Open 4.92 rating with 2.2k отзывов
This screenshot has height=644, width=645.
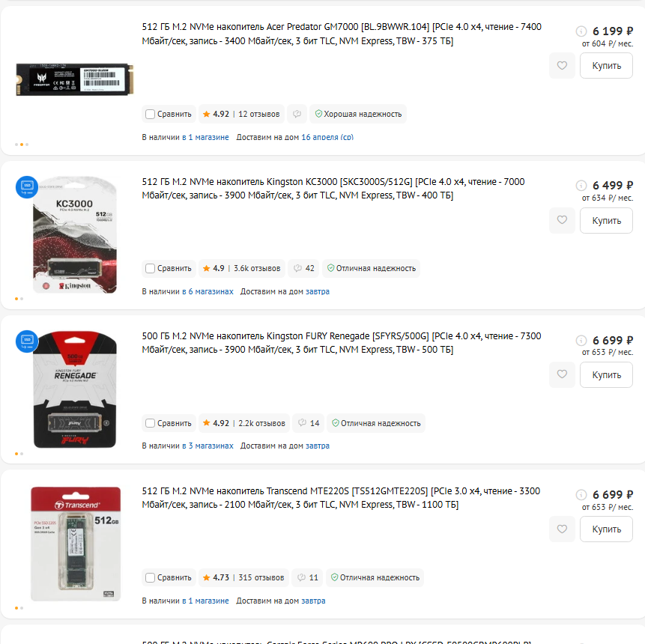pos(244,423)
